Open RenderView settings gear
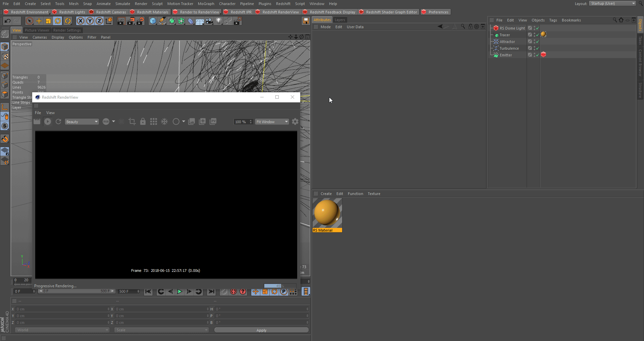Image resolution: width=644 pixels, height=341 pixels. click(x=295, y=121)
